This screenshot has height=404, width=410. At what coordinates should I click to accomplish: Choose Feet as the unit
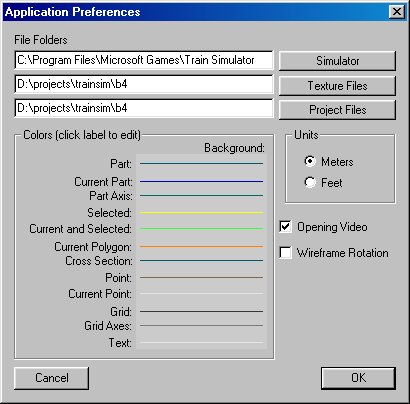[x=310, y=182]
